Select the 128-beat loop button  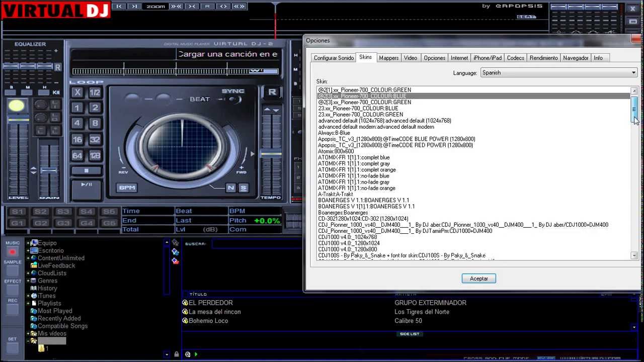(x=95, y=155)
